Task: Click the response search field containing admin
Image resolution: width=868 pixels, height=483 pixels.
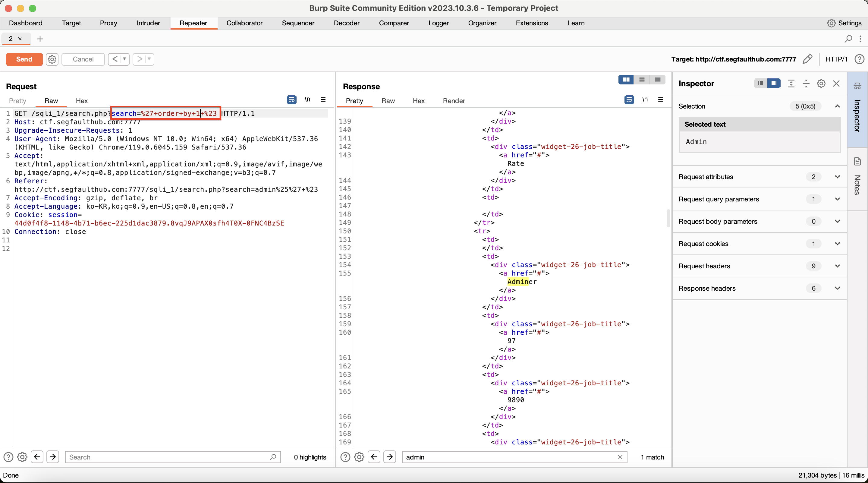Action: pos(514,457)
